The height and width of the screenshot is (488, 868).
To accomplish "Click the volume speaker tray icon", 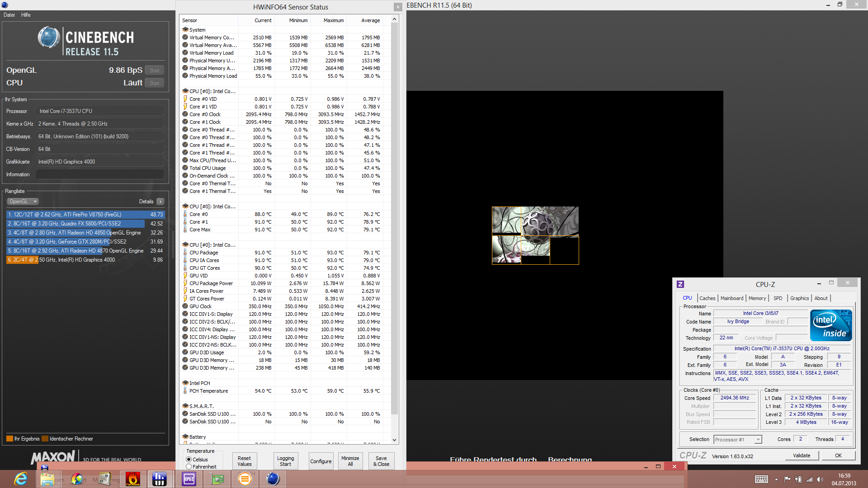I will pyautogui.click(x=820, y=479).
